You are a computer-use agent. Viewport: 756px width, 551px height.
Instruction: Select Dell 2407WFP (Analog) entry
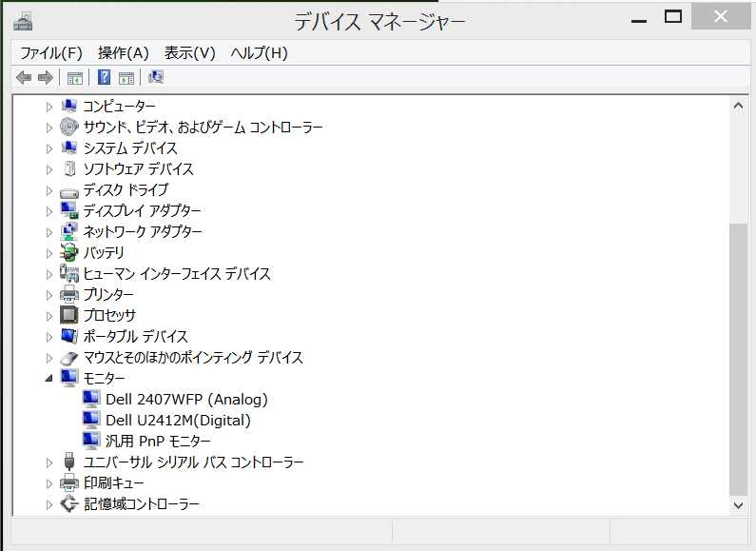(186, 400)
